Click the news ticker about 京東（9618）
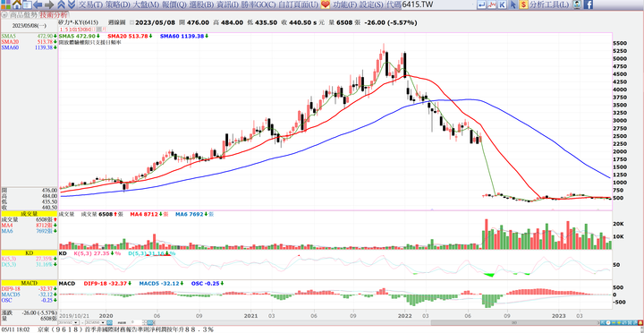The height and width of the screenshot is (333, 644). (x=126, y=329)
